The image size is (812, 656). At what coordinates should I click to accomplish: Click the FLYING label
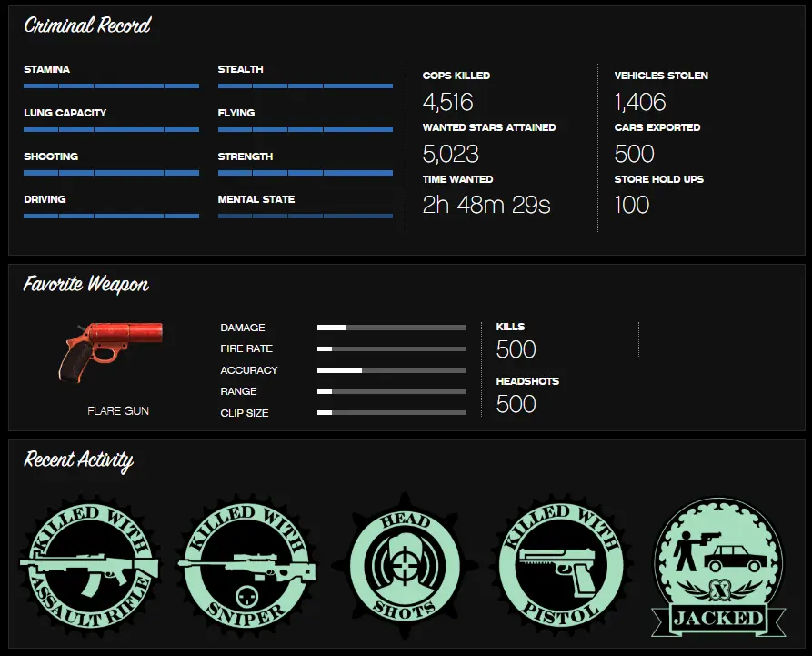point(236,113)
